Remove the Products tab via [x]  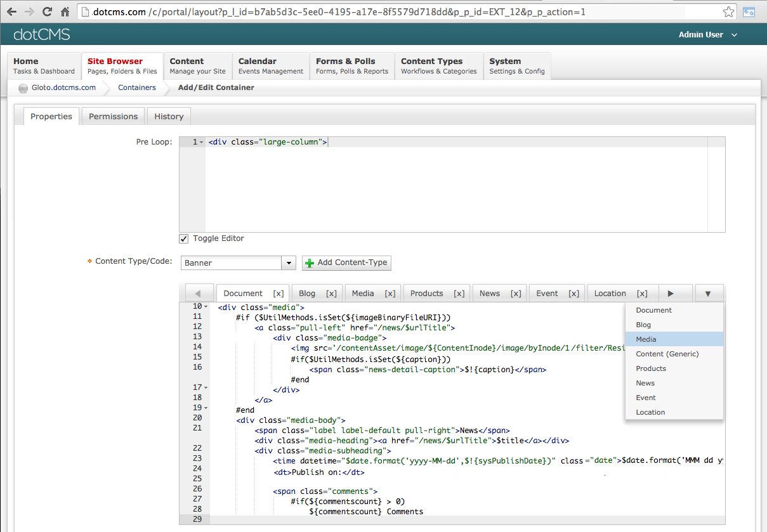tap(459, 294)
